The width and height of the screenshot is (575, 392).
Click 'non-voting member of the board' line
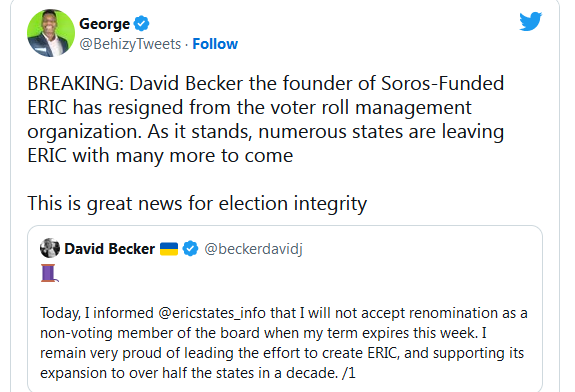(x=263, y=333)
